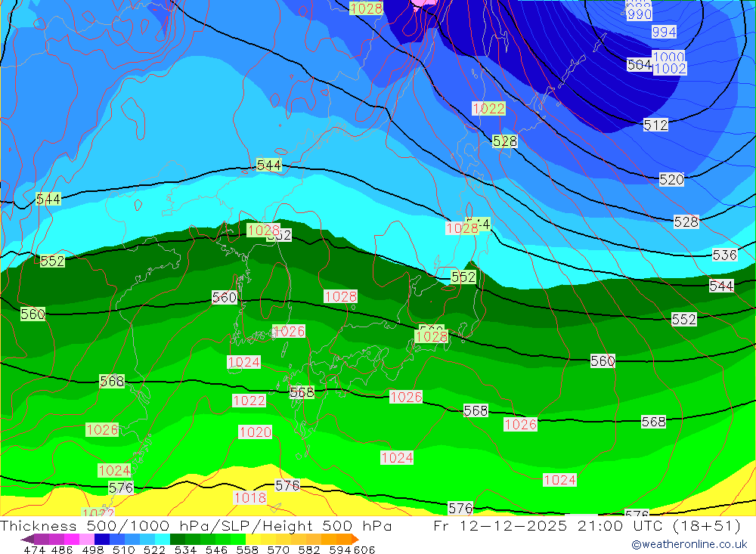The width and height of the screenshot is (756, 554).
Task: Select the bright magenta swatch in the legend
Action: pyautogui.click(x=71, y=539)
